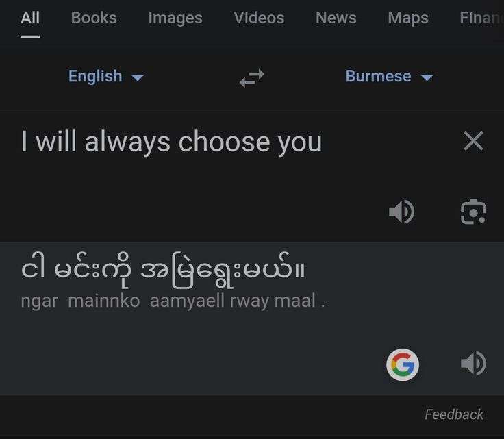Click the arrow next to Burmese
Viewport: 504px width, 439px height.
tap(427, 78)
